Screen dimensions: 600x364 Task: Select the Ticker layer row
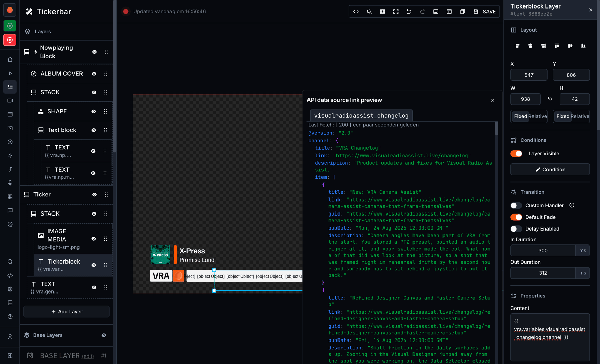66,195
